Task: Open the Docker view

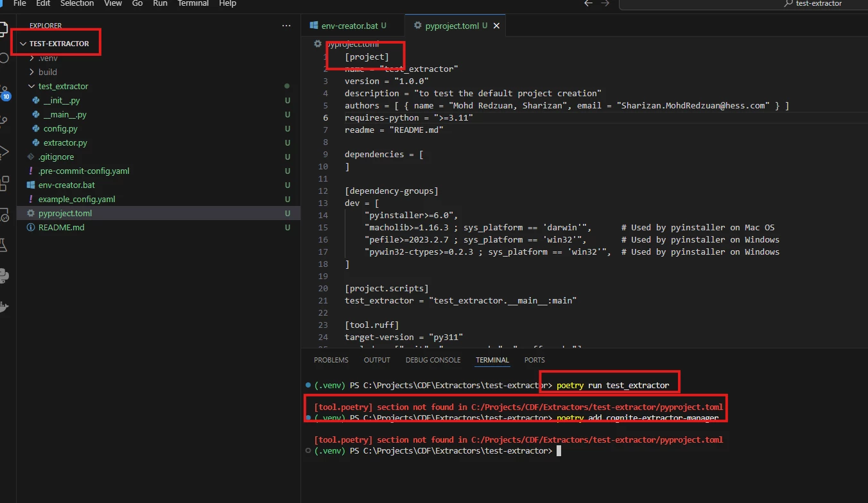Action: pyautogui.click(x=4, y=307)
